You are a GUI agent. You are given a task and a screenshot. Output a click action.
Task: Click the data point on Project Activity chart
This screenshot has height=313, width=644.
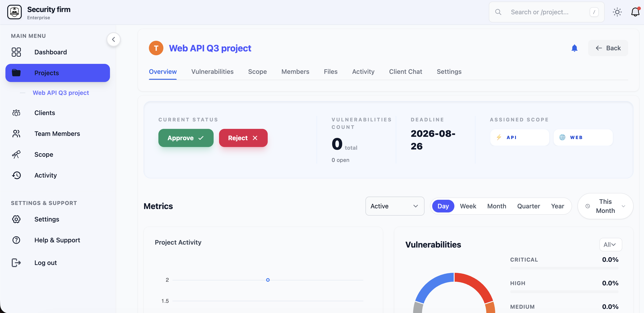click(268, 280)
